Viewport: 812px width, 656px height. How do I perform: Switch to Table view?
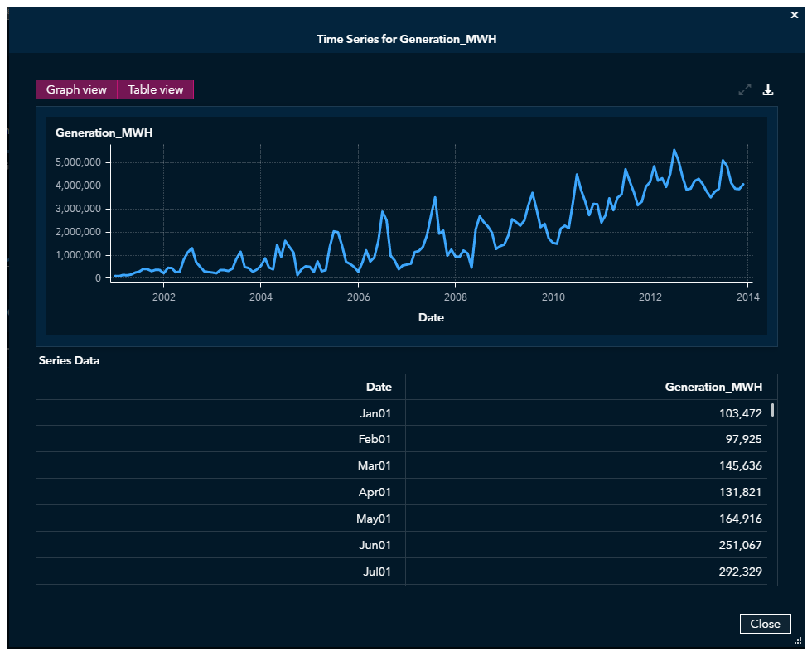[156, 89]
